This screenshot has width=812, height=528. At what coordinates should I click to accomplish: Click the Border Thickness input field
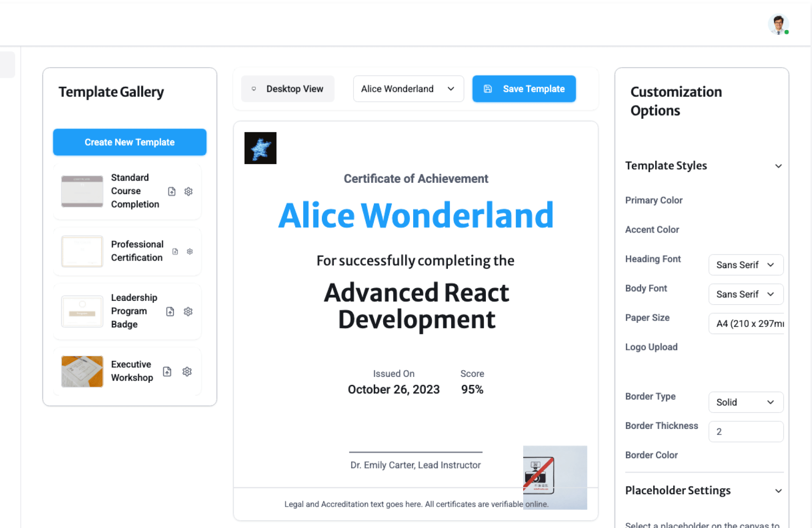pos(746,432)
